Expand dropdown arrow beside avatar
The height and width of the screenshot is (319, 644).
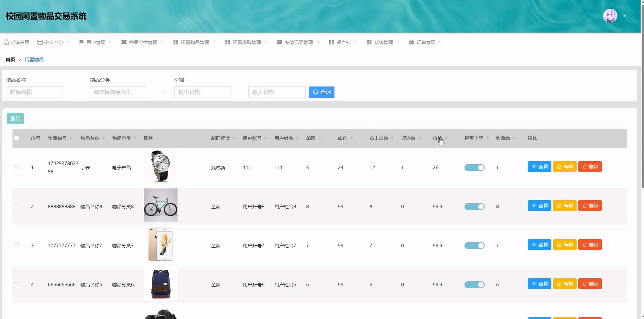point(625,16)
